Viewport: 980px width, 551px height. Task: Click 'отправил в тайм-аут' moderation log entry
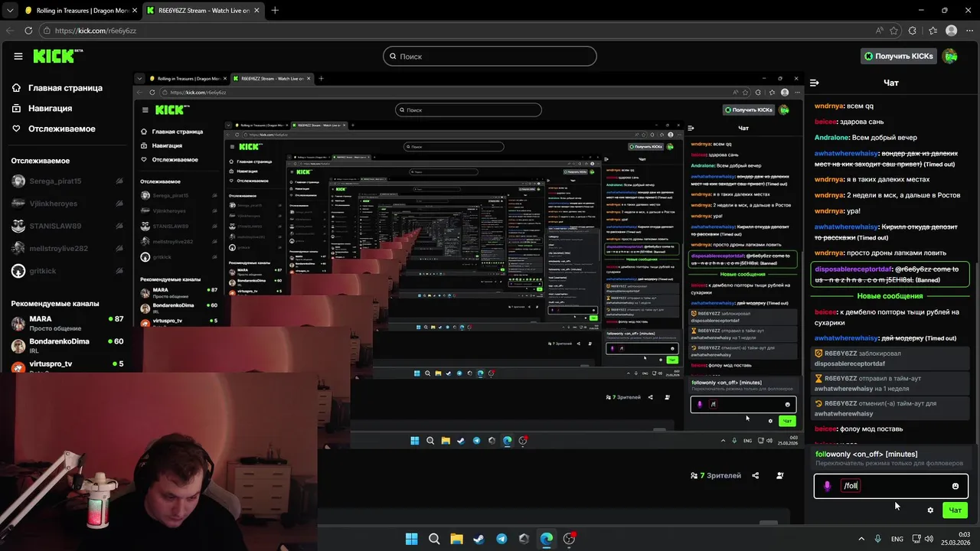coord(888,383)
